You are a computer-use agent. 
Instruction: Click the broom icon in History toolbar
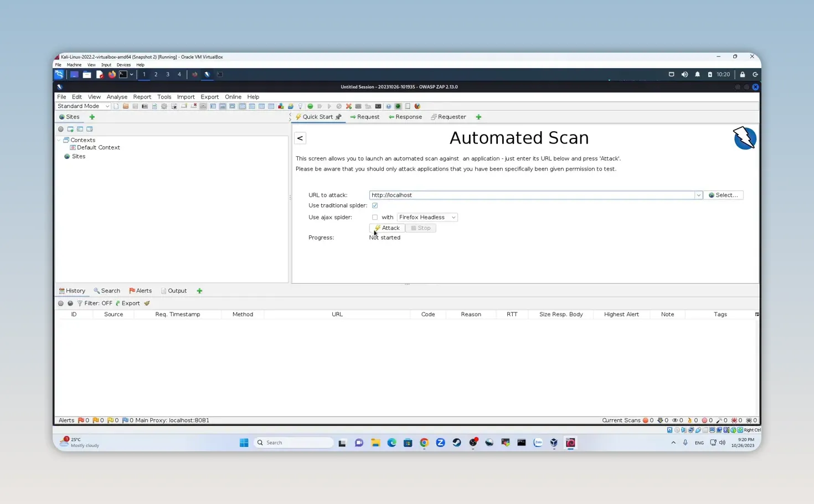click(147, 304)
